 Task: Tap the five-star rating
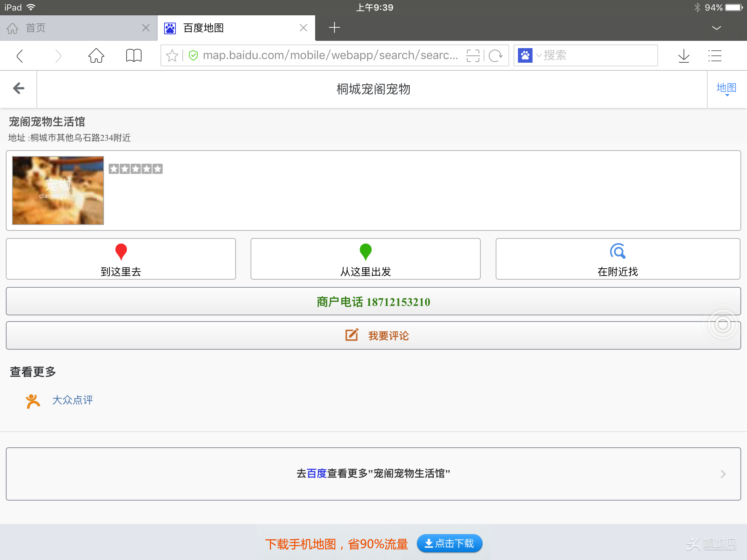coord(136,168)
